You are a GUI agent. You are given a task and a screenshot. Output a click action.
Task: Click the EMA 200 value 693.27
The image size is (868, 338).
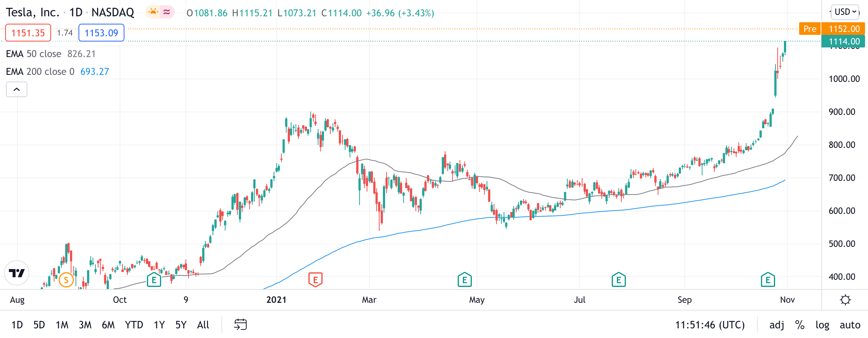coord(95,72)
